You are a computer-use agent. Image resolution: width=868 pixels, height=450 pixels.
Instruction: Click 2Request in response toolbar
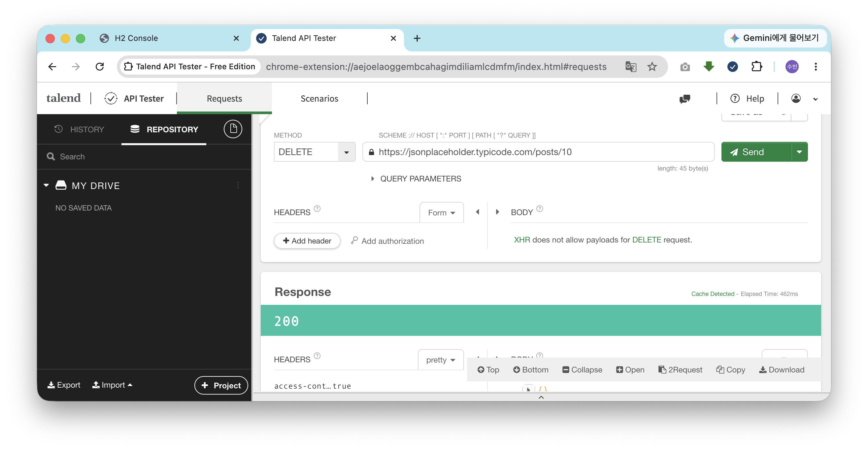[680, 370]
